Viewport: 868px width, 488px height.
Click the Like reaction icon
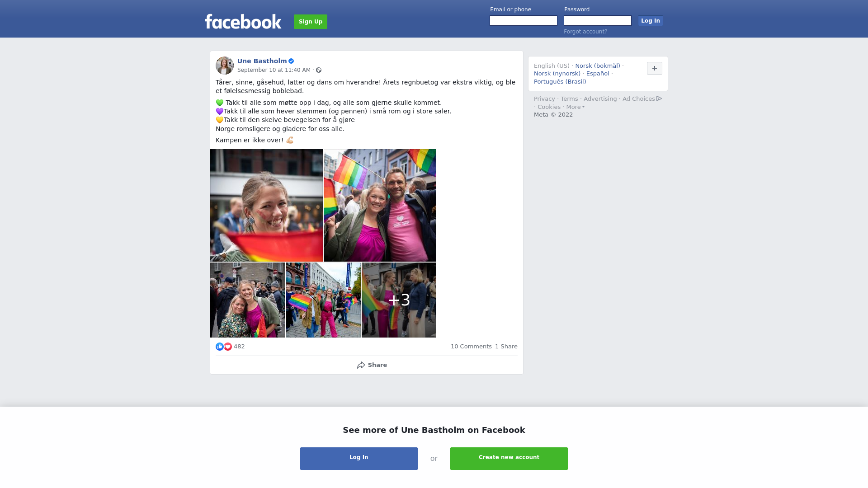[220, 347]
